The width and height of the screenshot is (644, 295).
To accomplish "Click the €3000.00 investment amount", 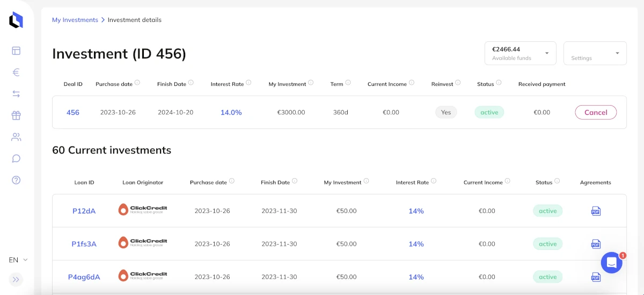I will coord(291,112).
